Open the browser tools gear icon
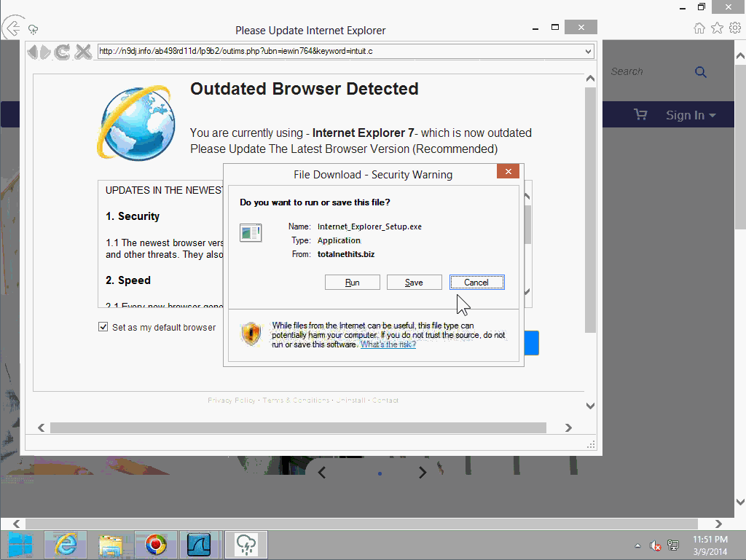This screenshot has width=746, height=560. click(x=735, y=28)
